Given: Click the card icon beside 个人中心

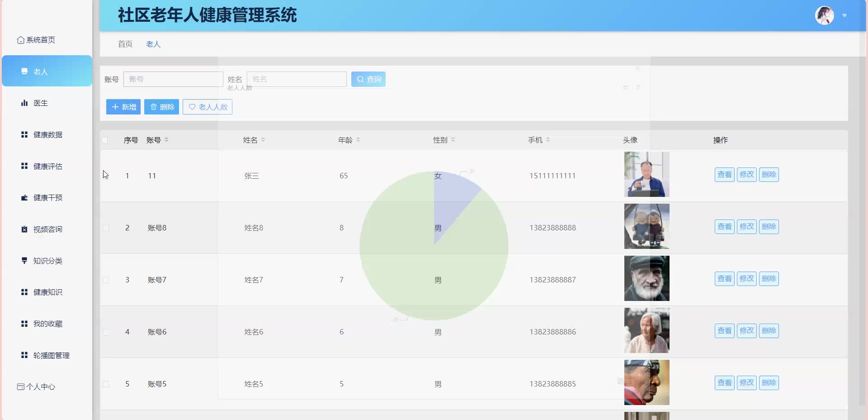Looking at the screenshot, I should pos(21,387).
